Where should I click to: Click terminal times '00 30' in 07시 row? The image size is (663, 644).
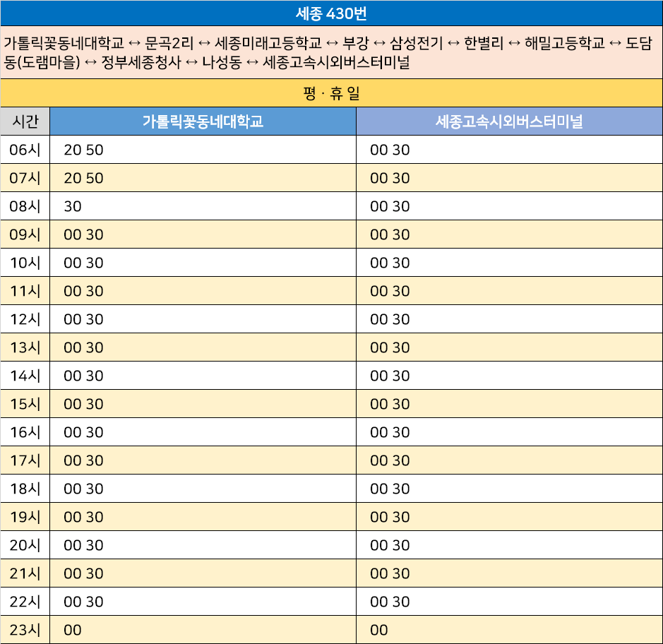coord(390,178)
